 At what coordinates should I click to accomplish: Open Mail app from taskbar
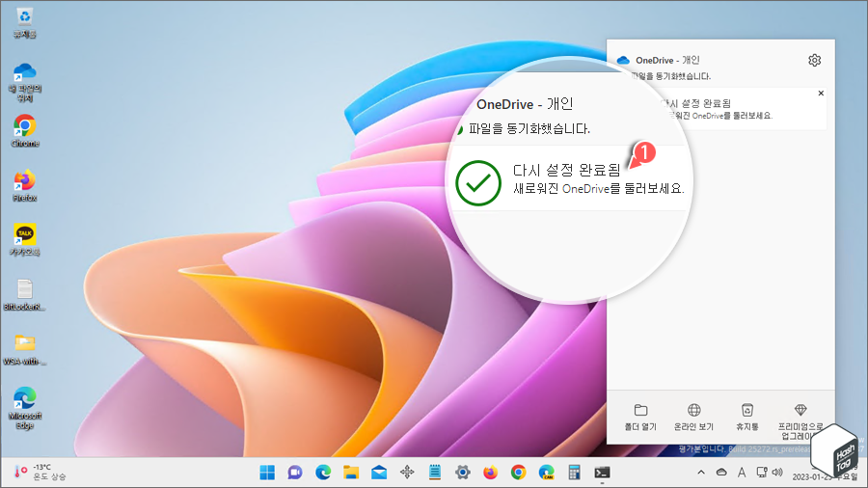click(379, 473)
